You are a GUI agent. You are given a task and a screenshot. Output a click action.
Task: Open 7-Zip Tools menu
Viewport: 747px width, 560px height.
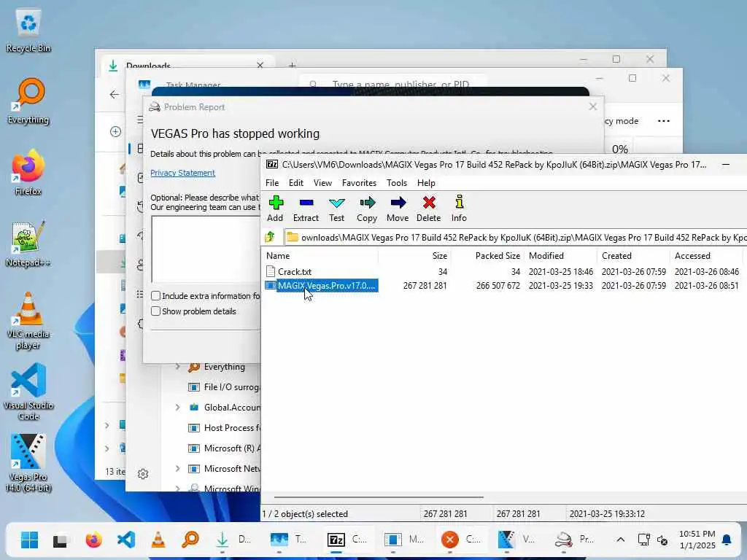tap(397, 183)
